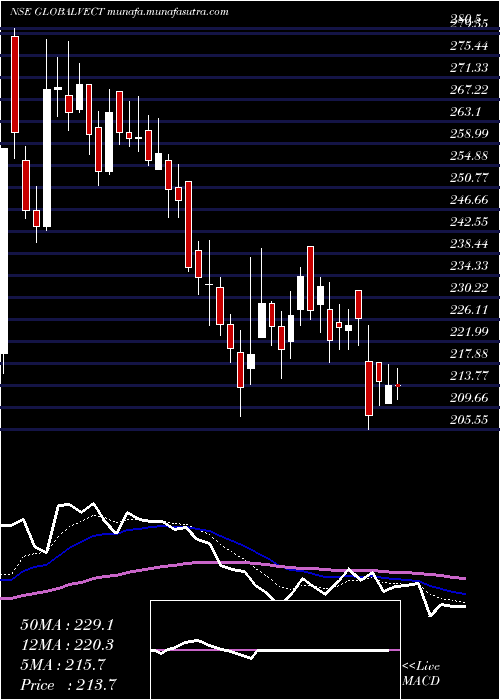Select the 254.88 price axis label
Image resolution: width=500 pixels, height=700 pixels.
(470, 156)
